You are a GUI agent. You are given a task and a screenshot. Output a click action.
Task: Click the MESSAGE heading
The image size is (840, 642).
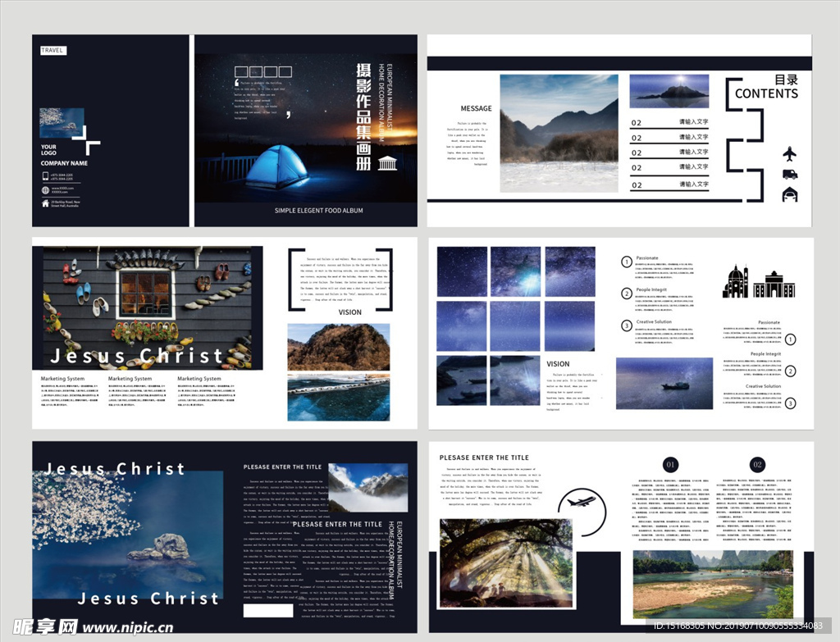coord(476,108)
